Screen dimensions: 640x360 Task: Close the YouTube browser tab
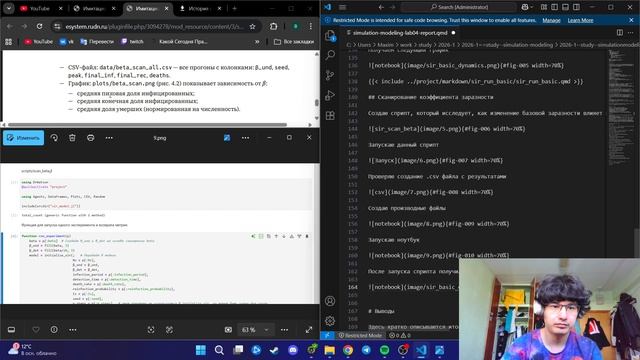[60, 8]
